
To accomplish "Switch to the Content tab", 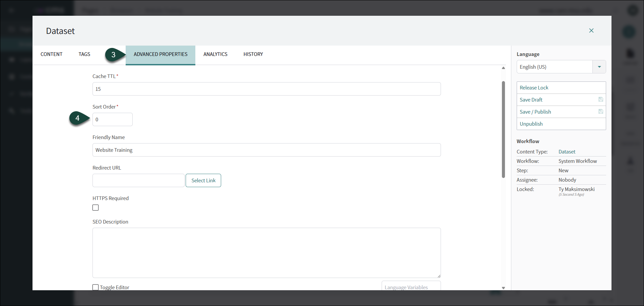I will point(51,54).
